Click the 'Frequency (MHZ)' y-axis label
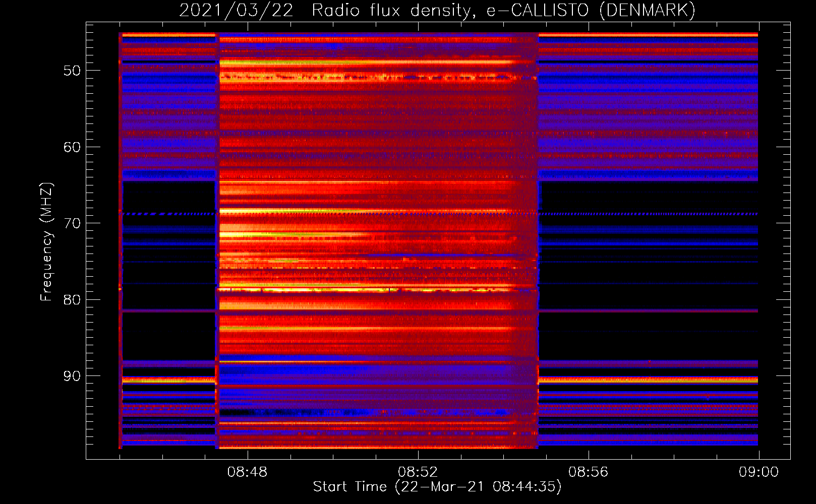The width and height of the screenshot is (816, 504). 46,242
